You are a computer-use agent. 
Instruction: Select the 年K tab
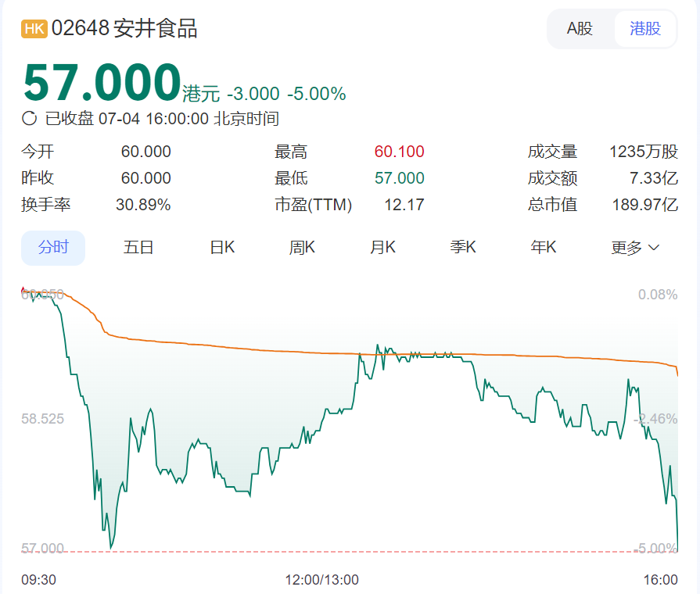click(544, 248)
